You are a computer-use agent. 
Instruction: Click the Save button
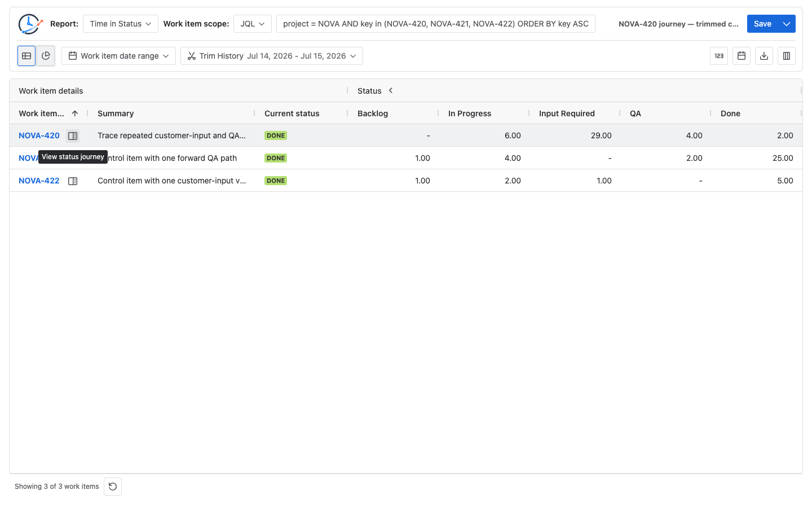[x=762, y=24]
